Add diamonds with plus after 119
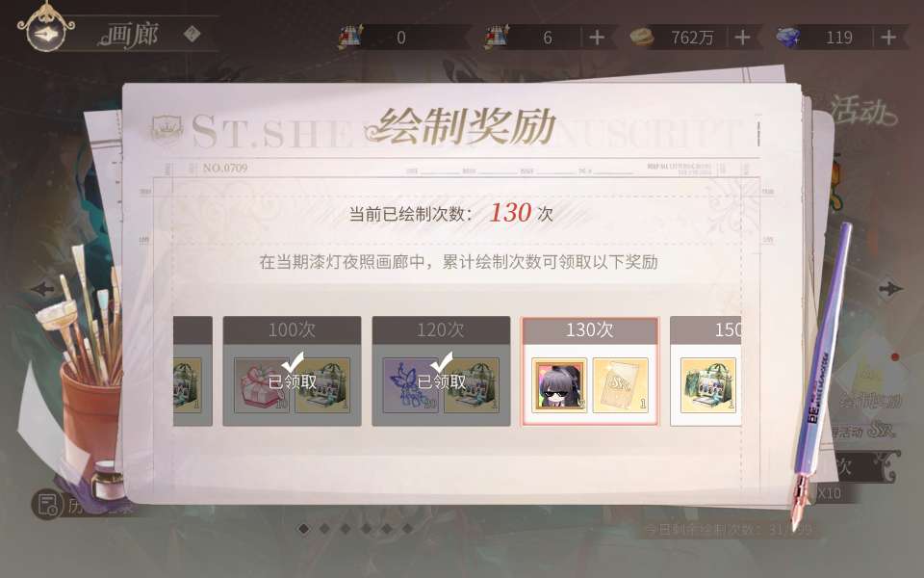 pyautogui.click(x=888, y=38)
